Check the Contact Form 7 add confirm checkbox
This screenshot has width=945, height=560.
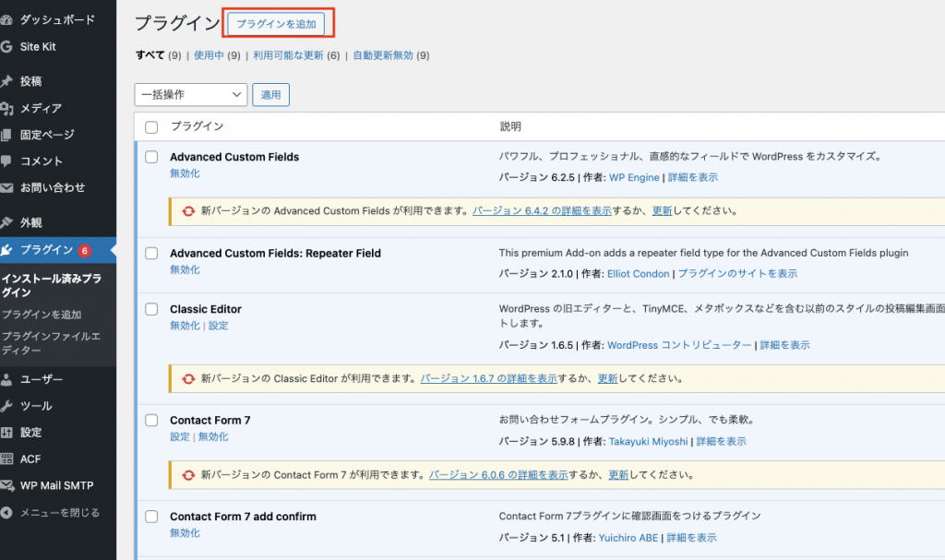point(151,517)
